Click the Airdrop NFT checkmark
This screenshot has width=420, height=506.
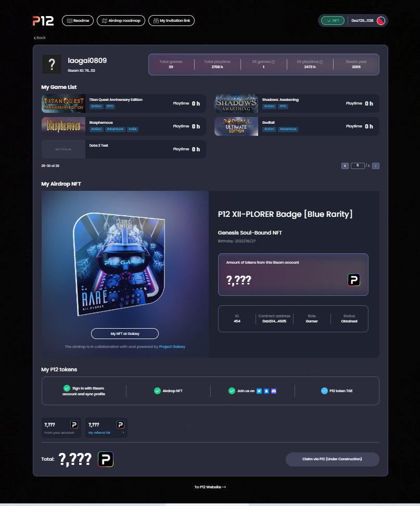(157, 391)
